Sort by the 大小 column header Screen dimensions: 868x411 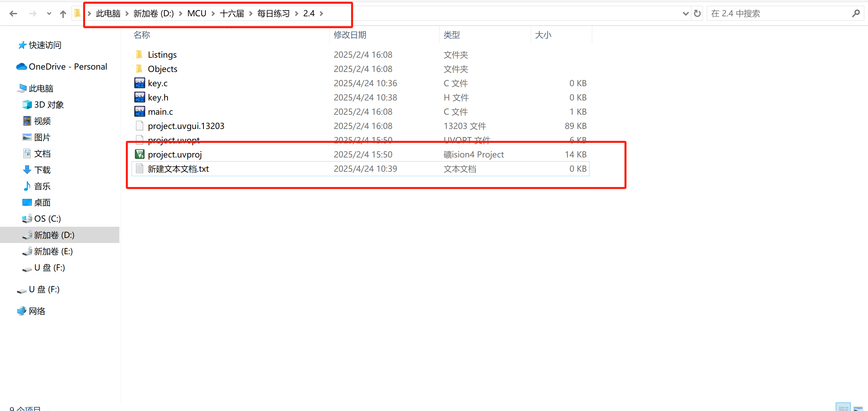click(x=543, y=35)
